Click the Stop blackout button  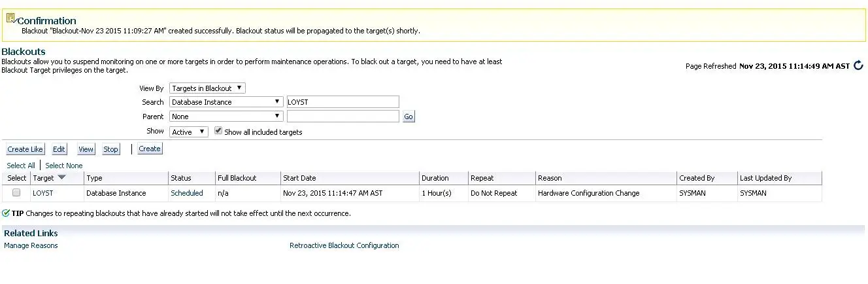coord(111,149)
